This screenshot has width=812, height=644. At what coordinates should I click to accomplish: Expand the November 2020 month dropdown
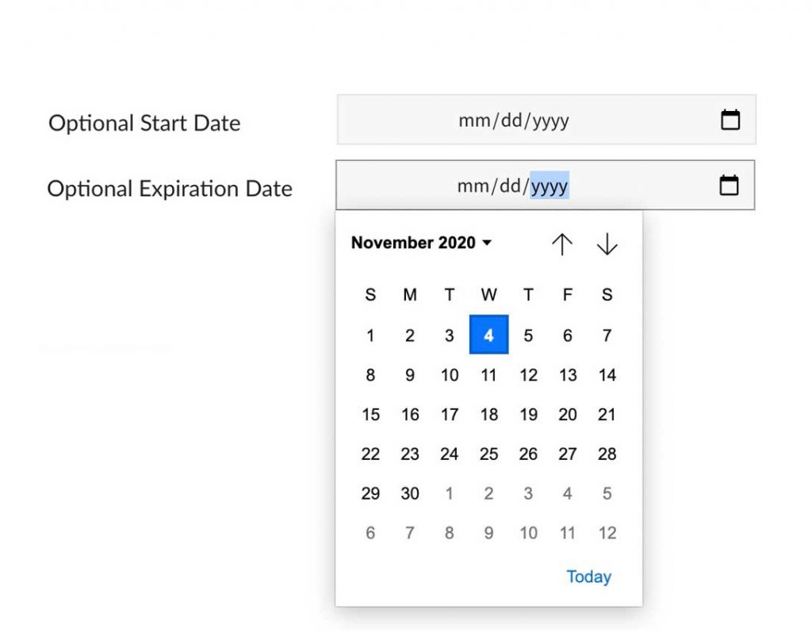(421, 243)
